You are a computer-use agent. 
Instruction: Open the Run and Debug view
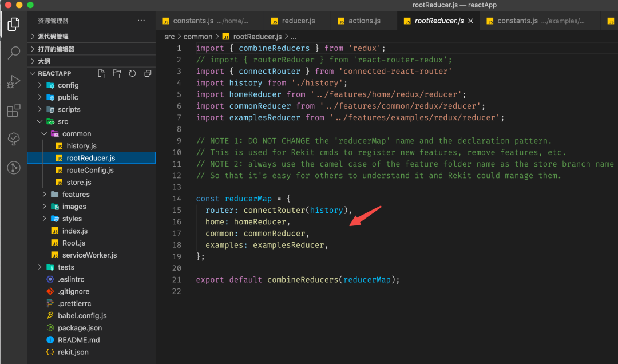pyautogui.click(x=13, y=81)
